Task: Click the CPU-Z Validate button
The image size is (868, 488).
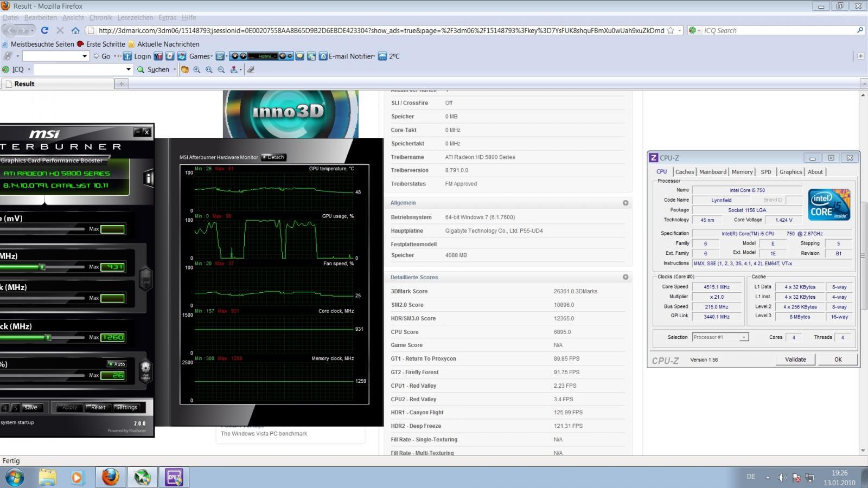Action: point(795,359)
